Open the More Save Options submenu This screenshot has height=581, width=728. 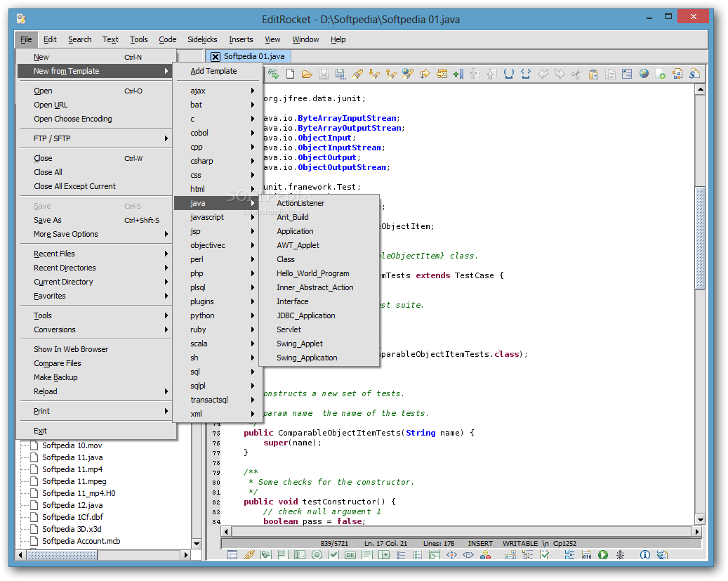pyautogui.click(x=96, y=234)
